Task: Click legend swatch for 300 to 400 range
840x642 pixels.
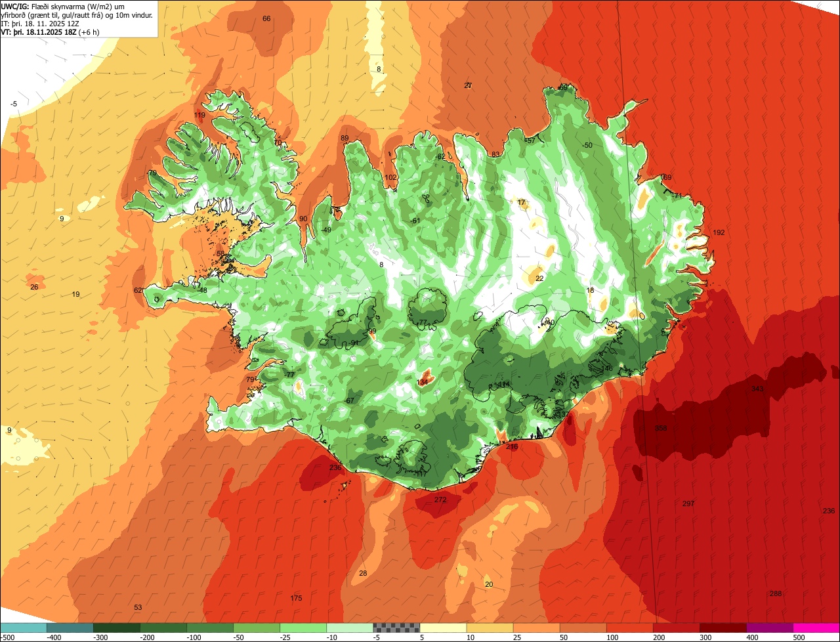Action: pyautogui.click(x=723, y=628)
